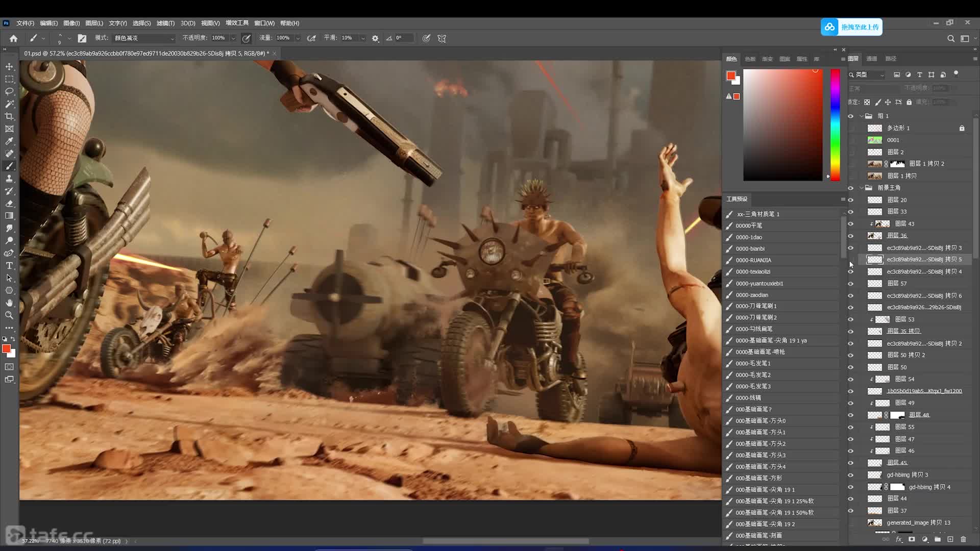980x551 pixels.
Task: Click the 01.psd document tab
Action: click(x=147, y=53)
